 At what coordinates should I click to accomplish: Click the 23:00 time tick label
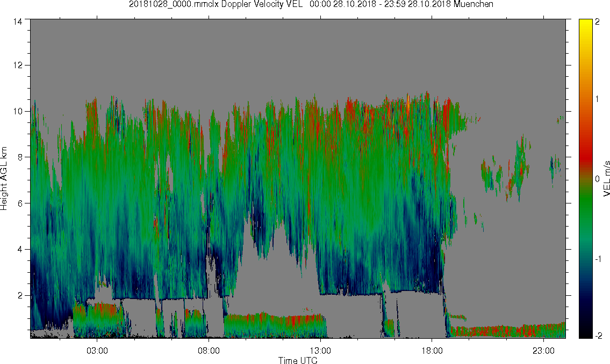543,351
